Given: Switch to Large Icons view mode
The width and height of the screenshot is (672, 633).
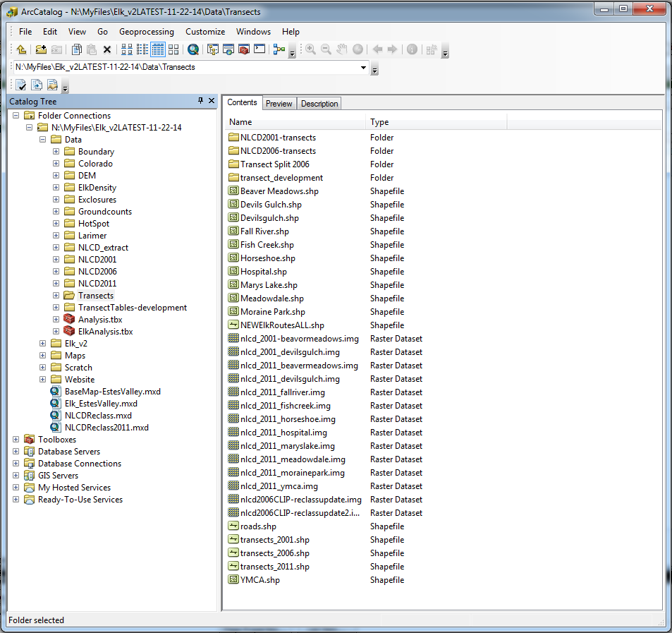Looking at the screenshot, I should [x=127, y=49].
